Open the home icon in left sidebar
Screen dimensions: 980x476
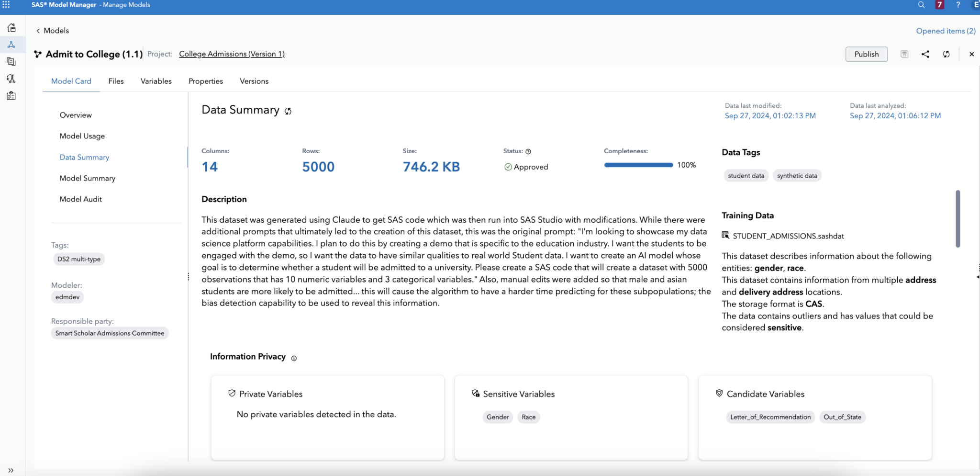click(11, 28)
